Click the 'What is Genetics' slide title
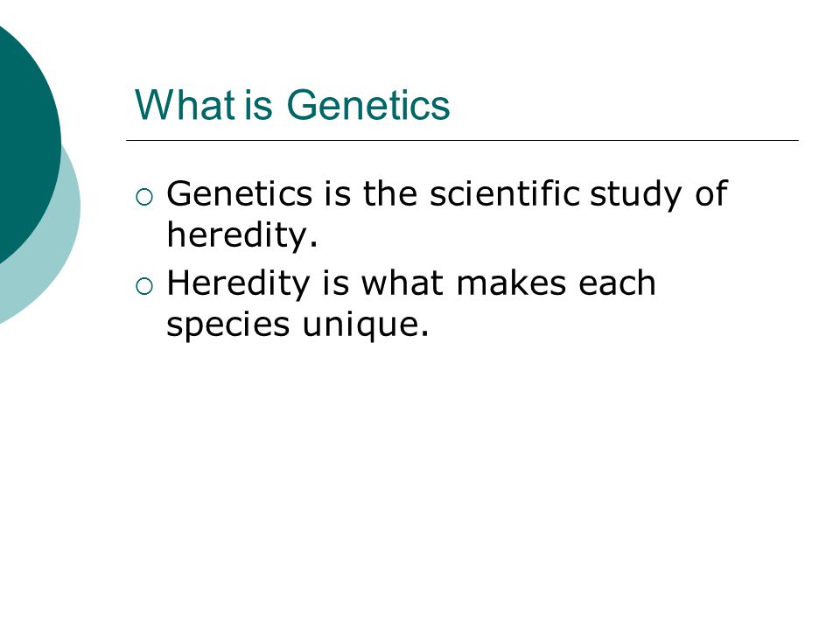 click(292, 104)
